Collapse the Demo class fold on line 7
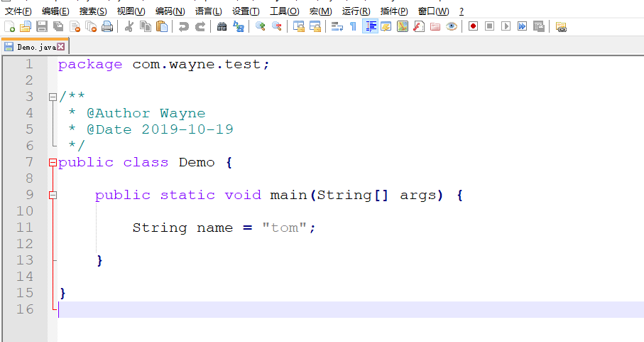 coord(53,163)
